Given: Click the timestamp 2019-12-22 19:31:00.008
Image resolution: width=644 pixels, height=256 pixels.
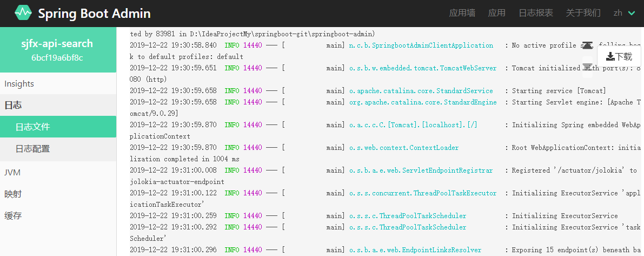Looking at the screenshot, I should click(173, 170).
